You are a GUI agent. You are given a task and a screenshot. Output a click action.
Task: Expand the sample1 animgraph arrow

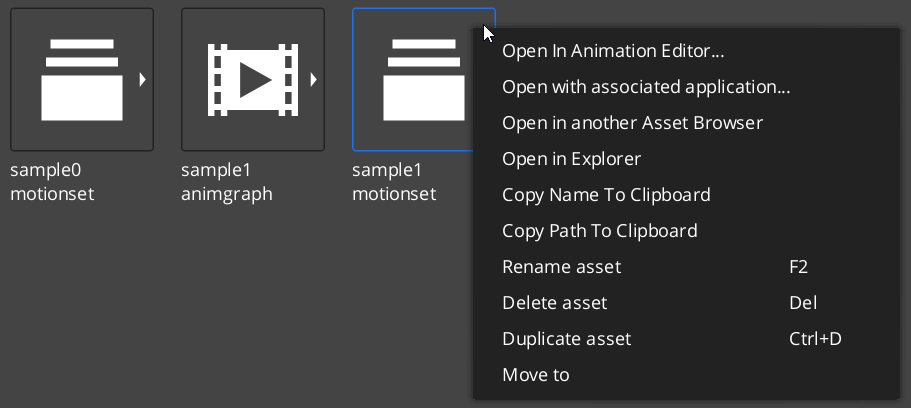click(314, 79)
